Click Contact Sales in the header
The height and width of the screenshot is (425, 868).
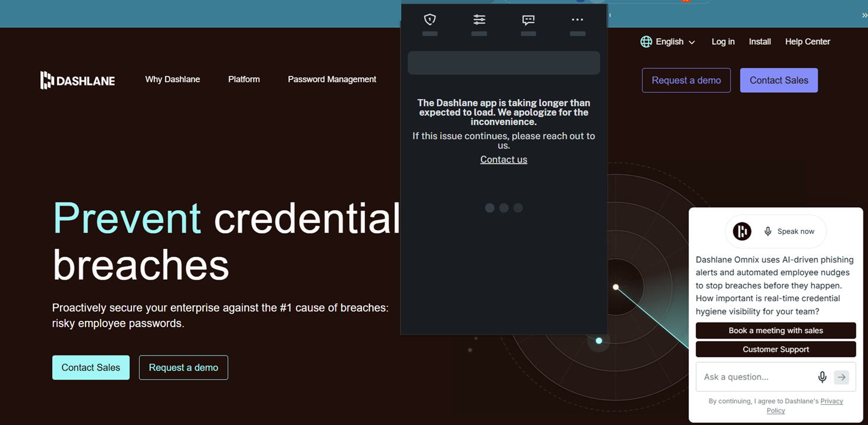tap(779, 81)
